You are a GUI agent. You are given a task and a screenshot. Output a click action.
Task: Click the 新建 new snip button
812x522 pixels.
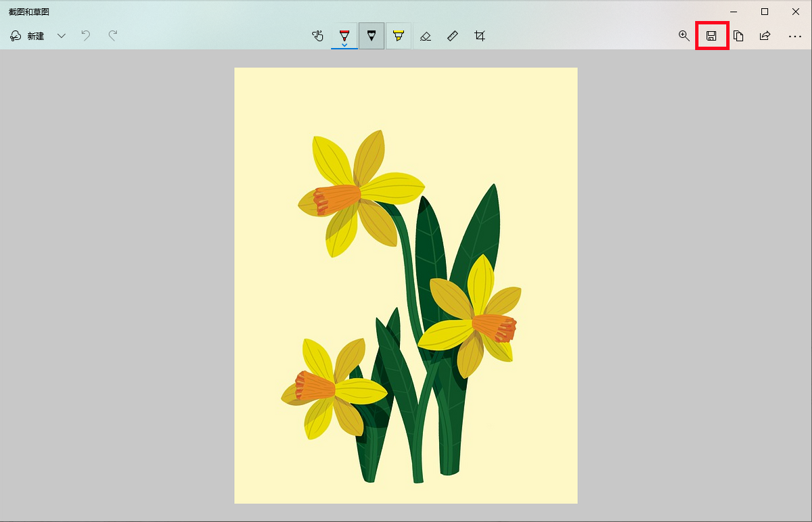point(27,36)
